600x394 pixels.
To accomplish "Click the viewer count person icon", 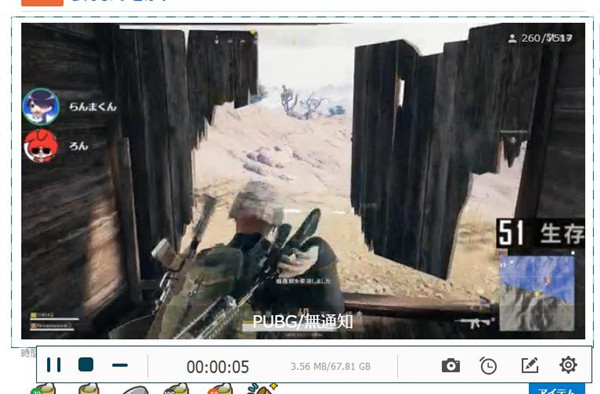I will pos(512,38).
